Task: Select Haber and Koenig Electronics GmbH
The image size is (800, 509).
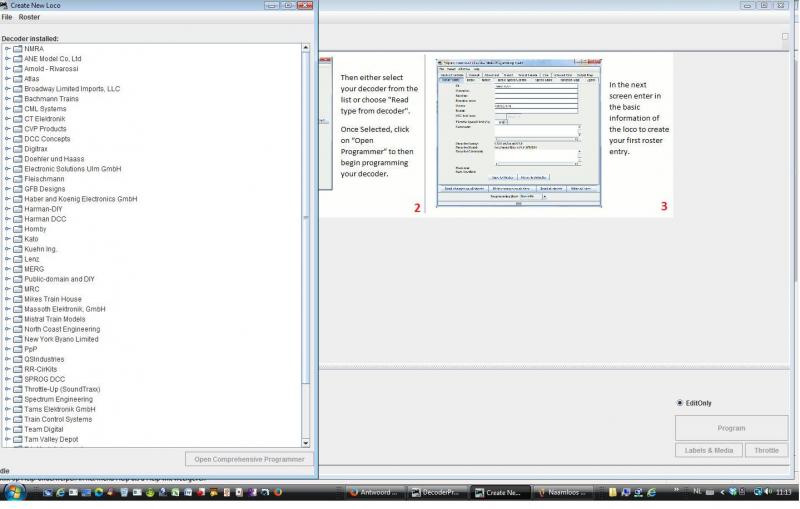Action: point(81,199)
